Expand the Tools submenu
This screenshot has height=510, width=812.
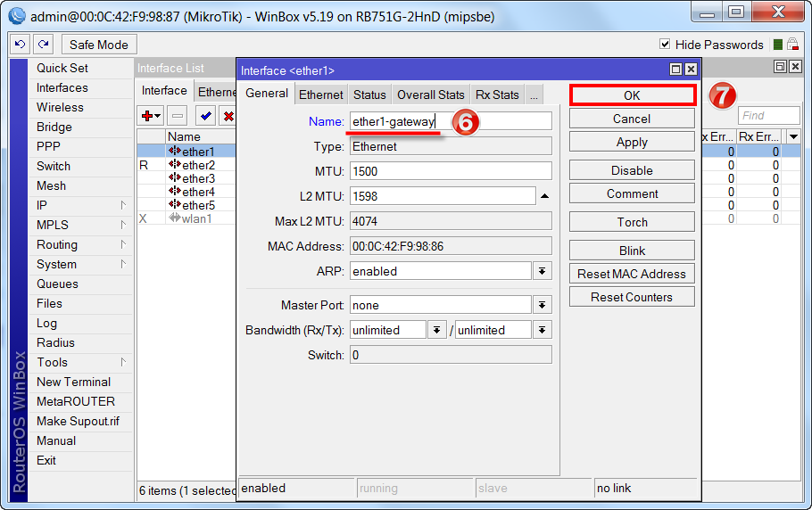click(123, 362)
